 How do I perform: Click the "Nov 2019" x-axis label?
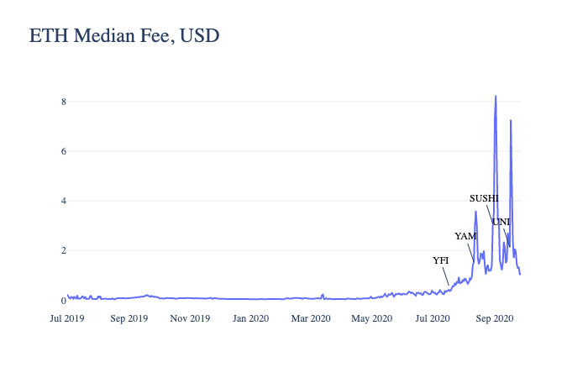[190, 318]
